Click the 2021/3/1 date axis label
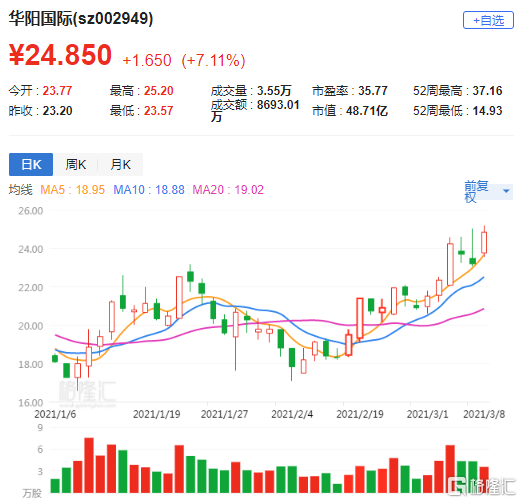The height and width of the screenshot is (503, 522). coord(427,414)
